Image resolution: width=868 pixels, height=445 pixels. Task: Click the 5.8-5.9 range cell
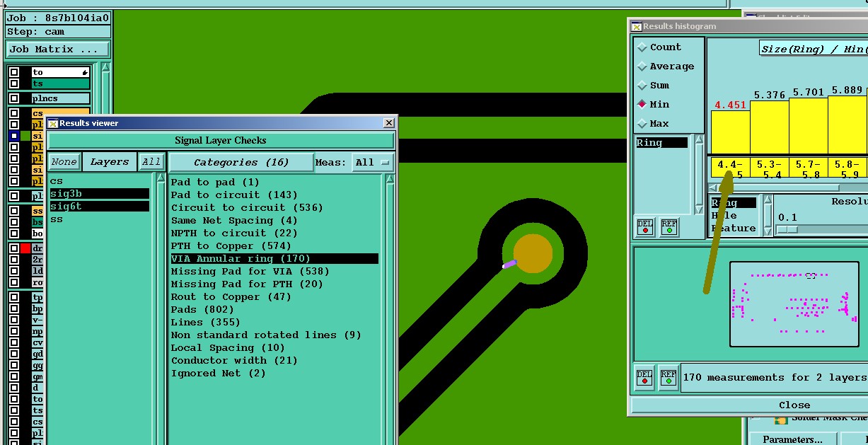point(847,168)
